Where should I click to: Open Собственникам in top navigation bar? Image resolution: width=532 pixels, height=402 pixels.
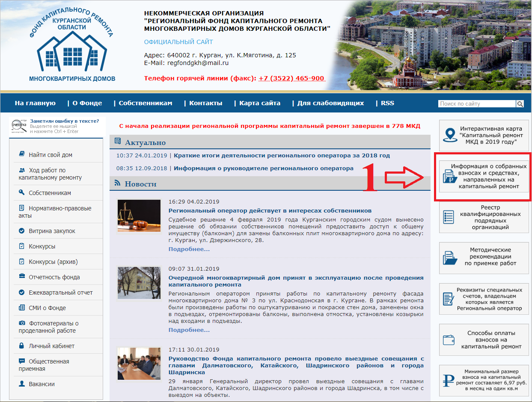(x=146, y=103)
